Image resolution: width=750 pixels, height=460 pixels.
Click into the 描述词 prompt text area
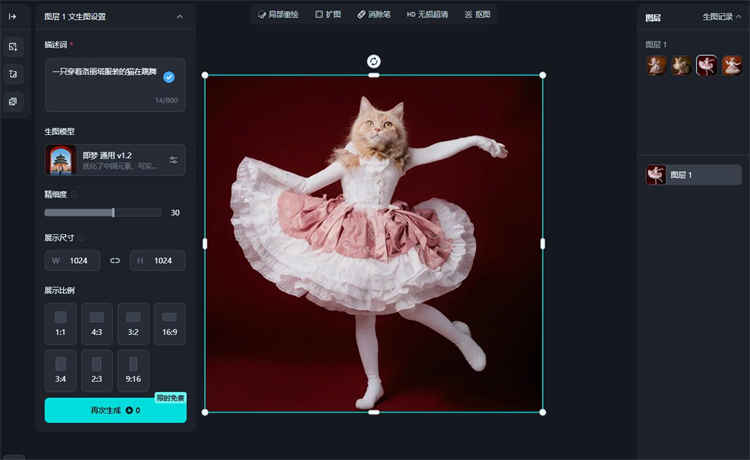[x=115, y=85]
